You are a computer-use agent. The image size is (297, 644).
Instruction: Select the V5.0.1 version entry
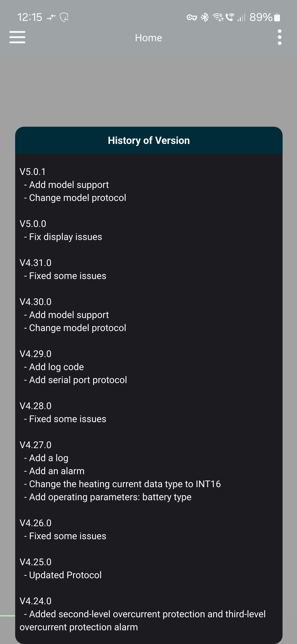[32, 172]
